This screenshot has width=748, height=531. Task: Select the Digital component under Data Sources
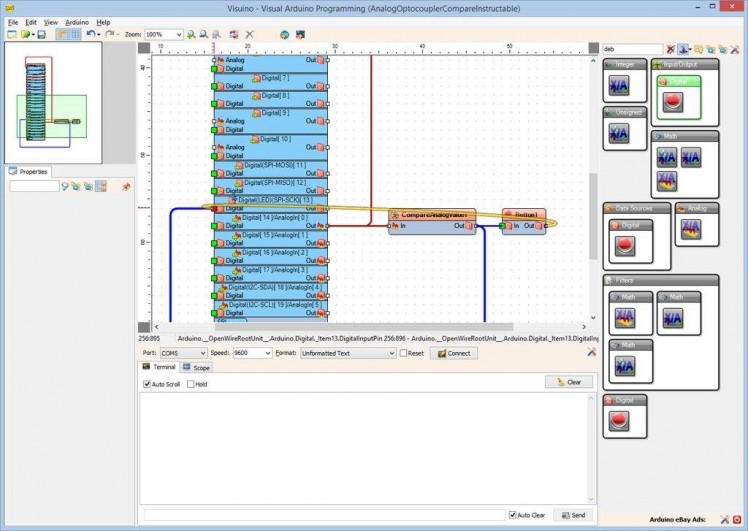(623, 245)
